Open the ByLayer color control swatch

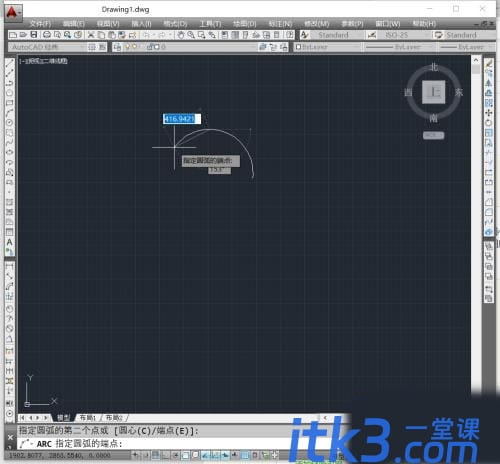pyautogui.click(x=327, y=47)
